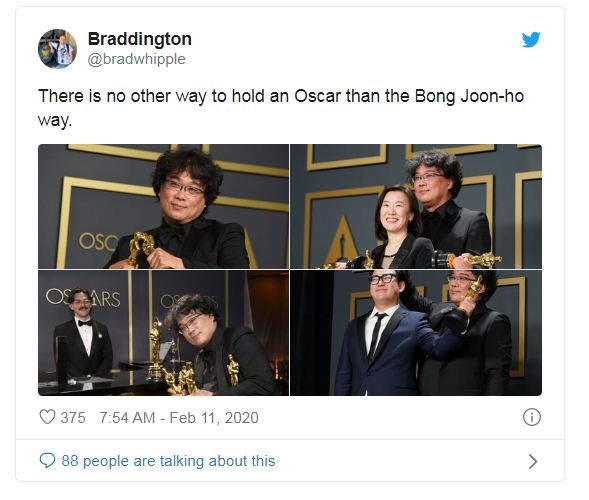Open the Braddington display name
This screenshot has height=500, width=589.
click(140, 39)
